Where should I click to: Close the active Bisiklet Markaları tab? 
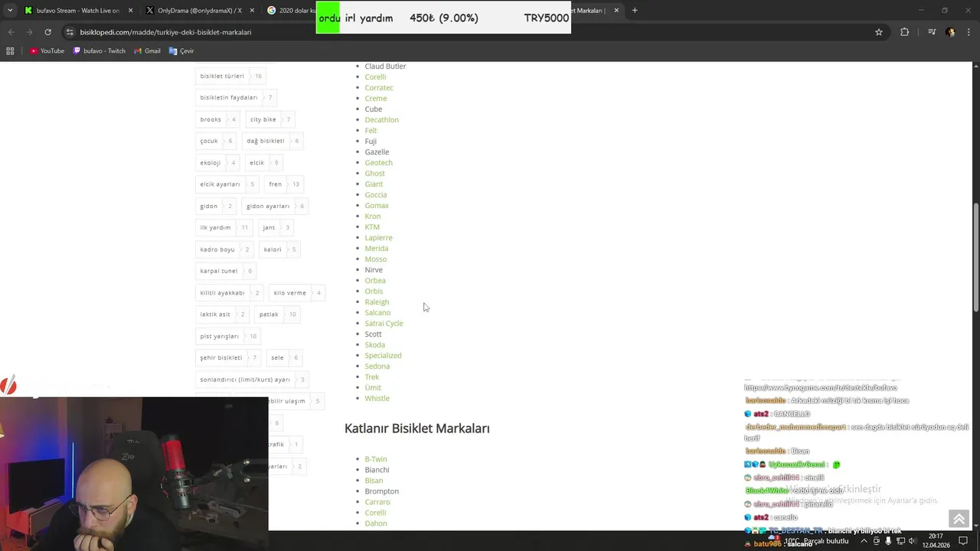[x=616, y=11]
